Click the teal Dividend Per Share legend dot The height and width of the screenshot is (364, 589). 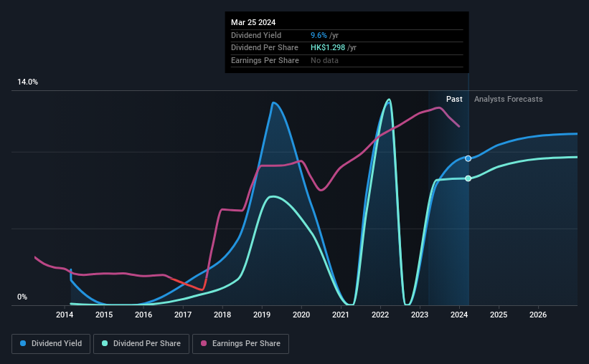click(105, 343)
